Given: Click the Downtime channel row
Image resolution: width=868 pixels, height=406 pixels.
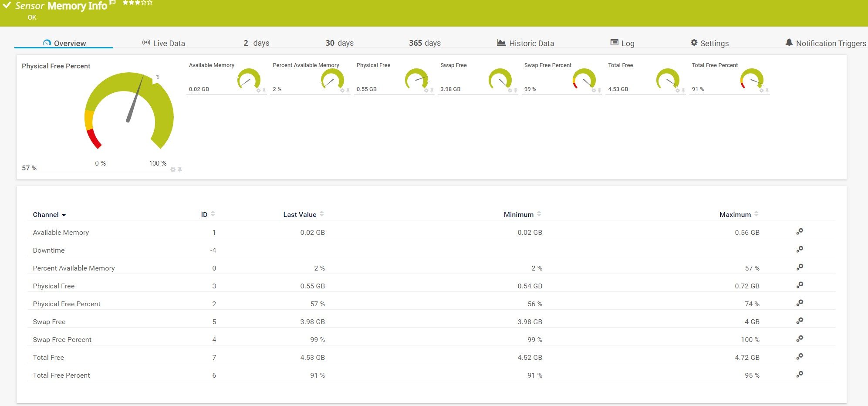Looking at the screenshot, I should [49, 250].
